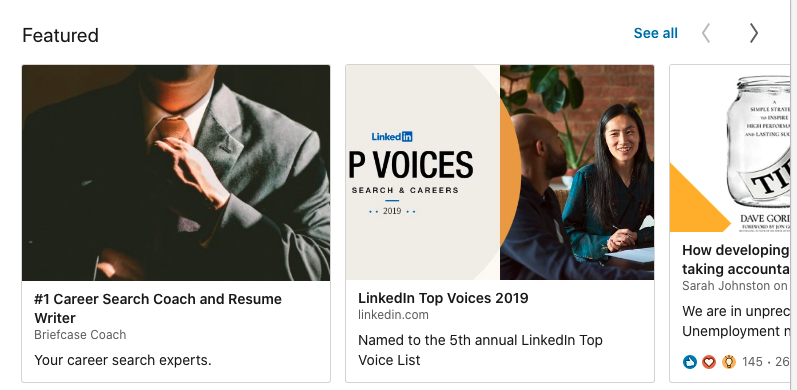This screenshot has width=797, height=390.
Task: Click the linkedin.com source label
Action: click(393, 315)
